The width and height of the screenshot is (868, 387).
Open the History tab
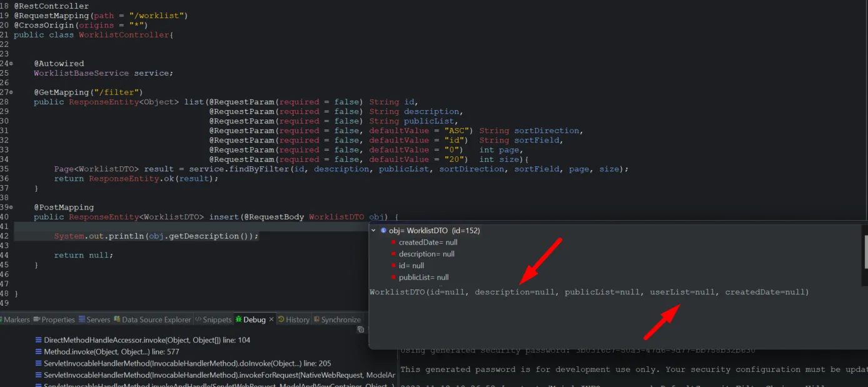[x=293, y=319]
